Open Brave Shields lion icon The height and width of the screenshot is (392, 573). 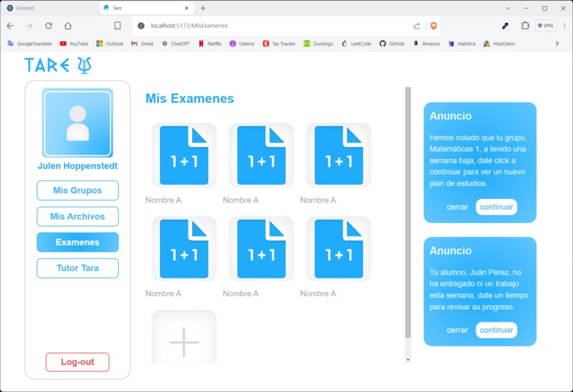pos(434,26)
